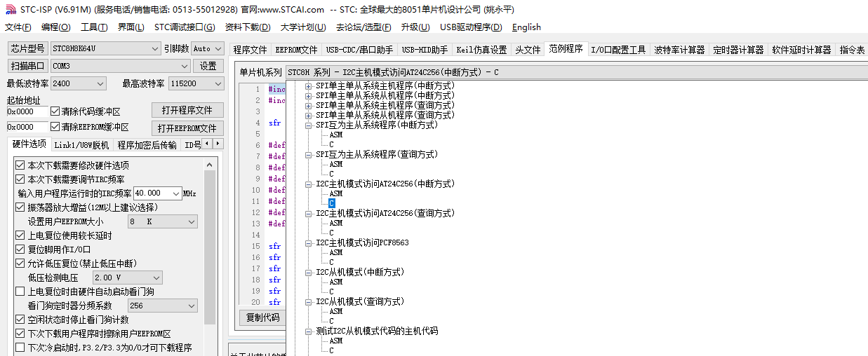Click the STC-ISP app icon in title bar

(9, 9)
